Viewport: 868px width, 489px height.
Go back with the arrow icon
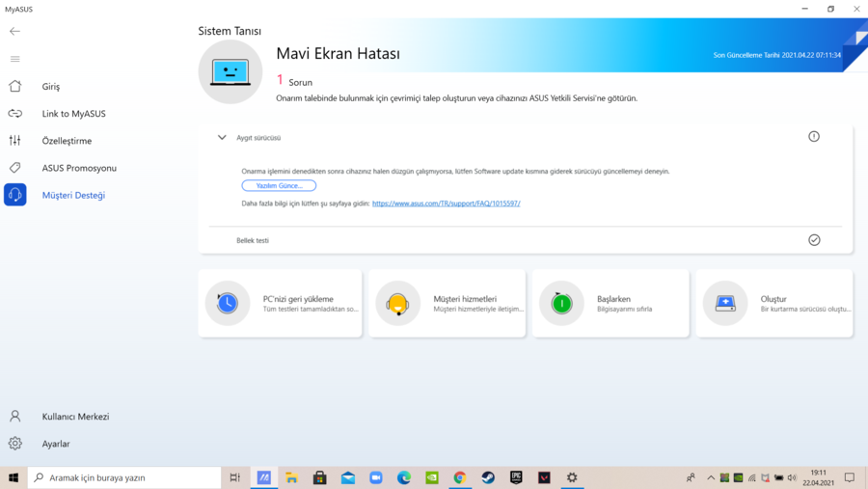click(x=14, y=32)
